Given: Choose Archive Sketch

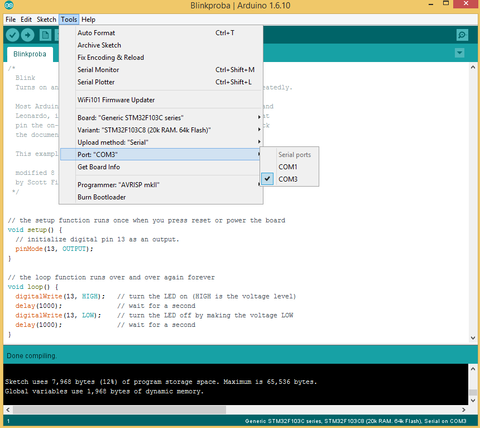Looking at the screenshot, I should [161, 45].
